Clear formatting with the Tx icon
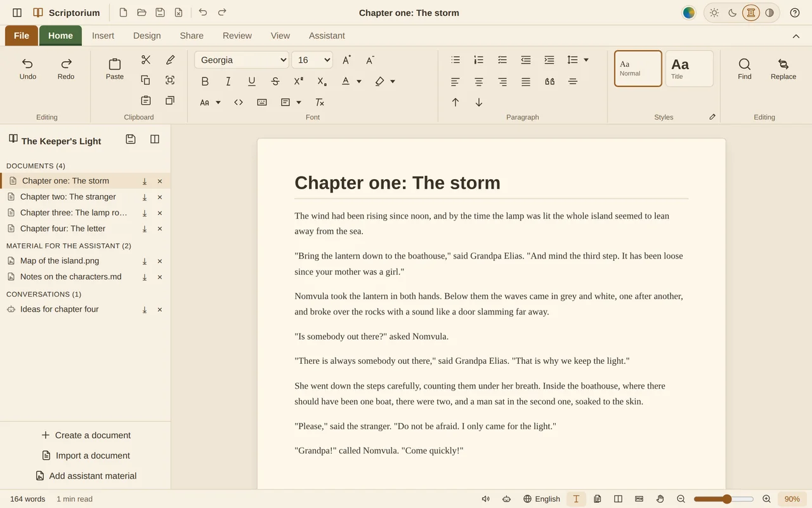Screen dimensions: 812x508 (x=320, y=102)
